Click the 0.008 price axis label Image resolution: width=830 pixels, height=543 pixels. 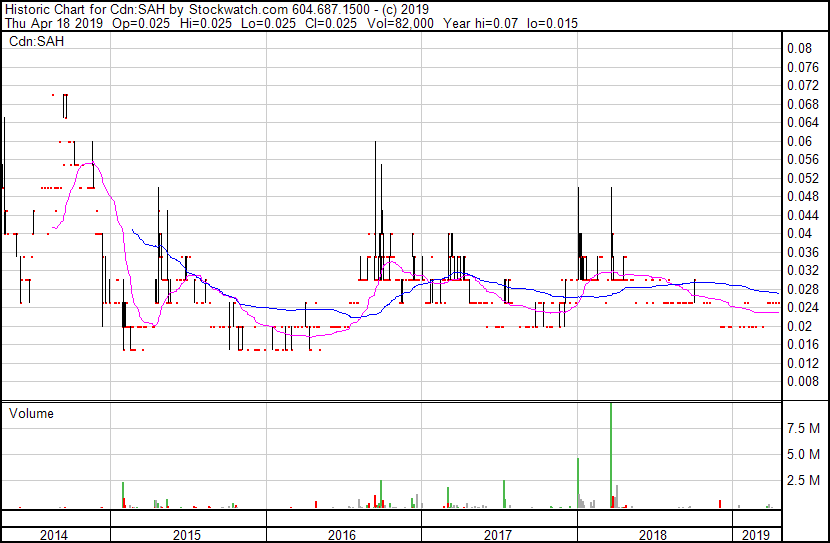[802, 382]
